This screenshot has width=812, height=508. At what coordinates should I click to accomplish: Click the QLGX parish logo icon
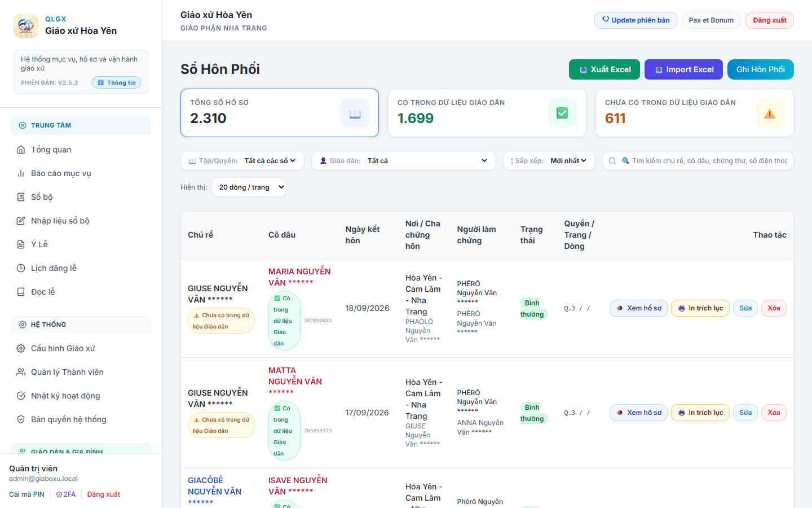click(26, 26)
